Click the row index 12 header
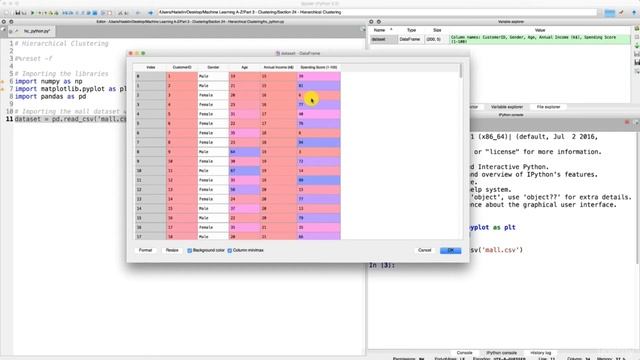640x360 pixels. coord(151,189)
